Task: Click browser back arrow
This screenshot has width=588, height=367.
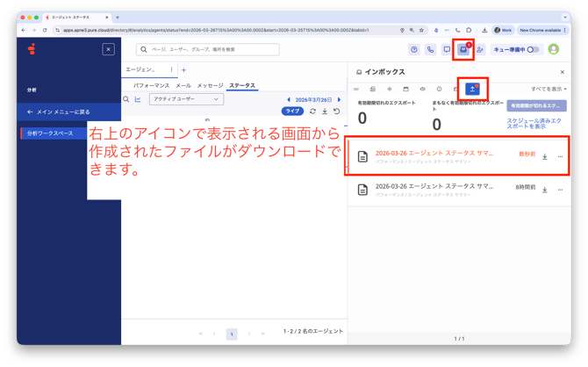Action: click(x=24, y=30)
